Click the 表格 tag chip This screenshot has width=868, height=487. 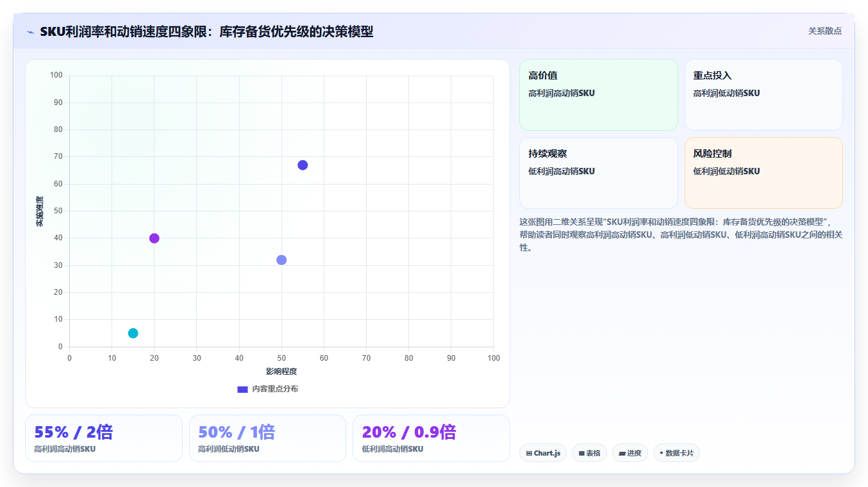coord(589,453)
